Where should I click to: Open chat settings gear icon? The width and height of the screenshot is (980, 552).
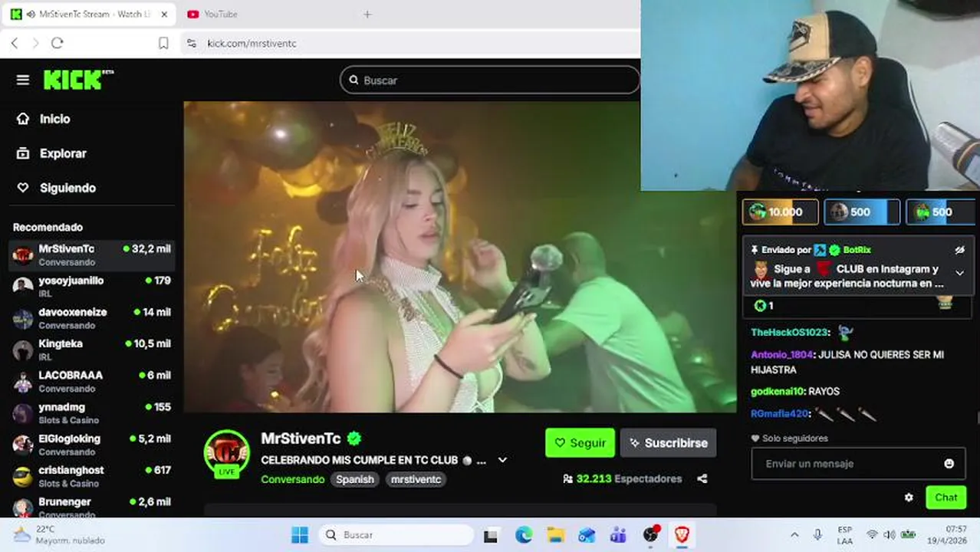[x=909, y=498]
